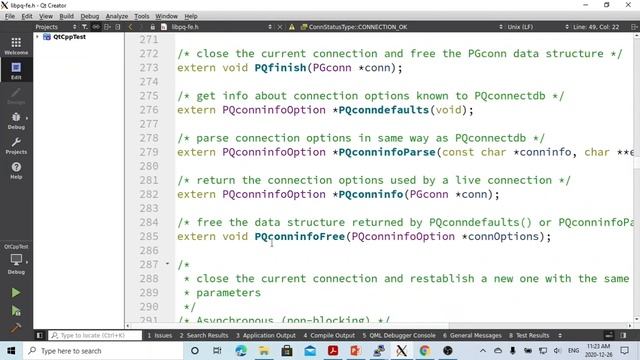Open the Projects mode in sidebar
The width and height of the screenshot is (640, 360).
tap(16, 146)
